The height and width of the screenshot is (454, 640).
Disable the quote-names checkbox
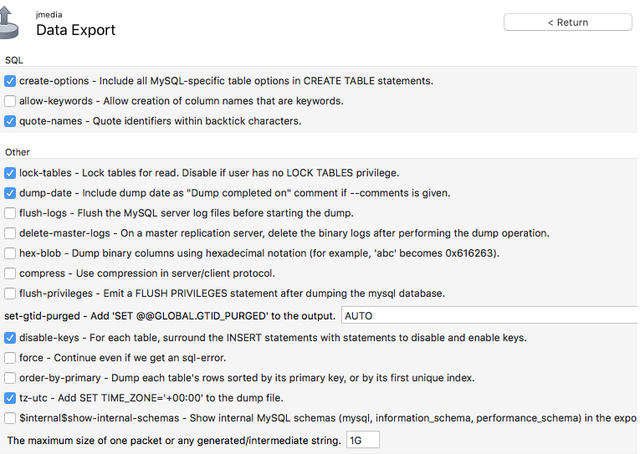10,121
